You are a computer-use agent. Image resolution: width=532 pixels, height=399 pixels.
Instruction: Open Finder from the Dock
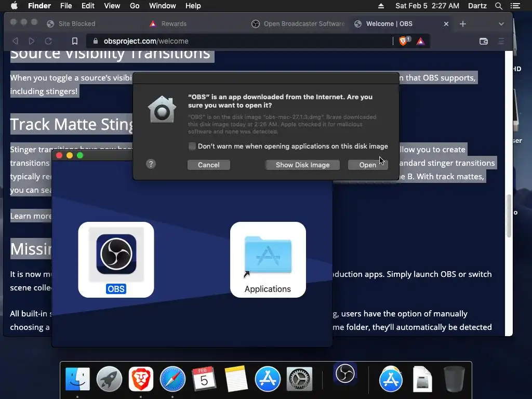point(78,379)
